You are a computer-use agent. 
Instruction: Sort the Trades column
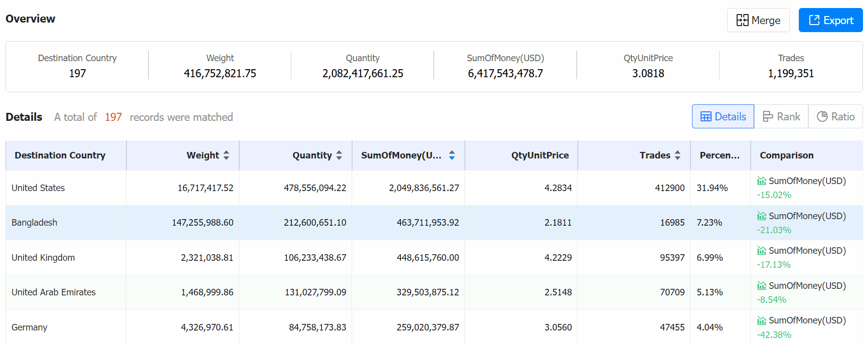tap(677, 155)
